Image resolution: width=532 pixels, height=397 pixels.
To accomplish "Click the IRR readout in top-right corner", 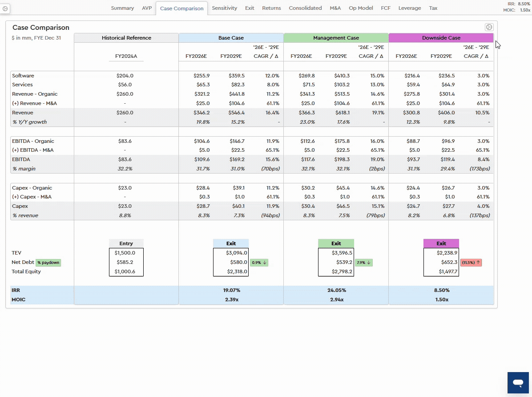I will pos(518,4).
